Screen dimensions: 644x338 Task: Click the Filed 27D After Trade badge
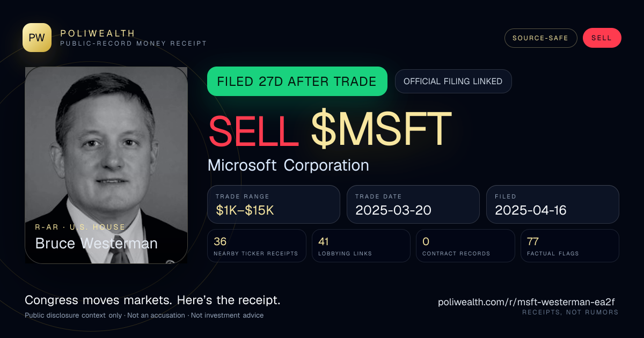pyautogui.click(x=297, y=82)
